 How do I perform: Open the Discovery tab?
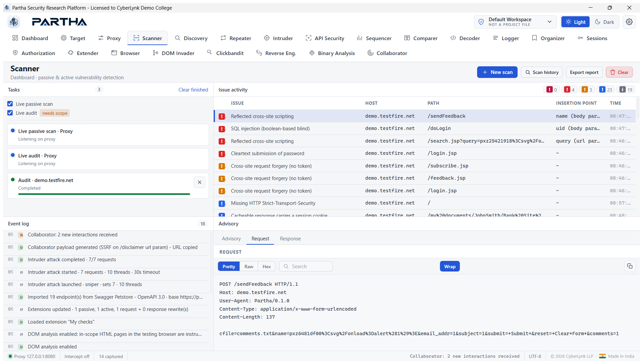coord(191,38)
